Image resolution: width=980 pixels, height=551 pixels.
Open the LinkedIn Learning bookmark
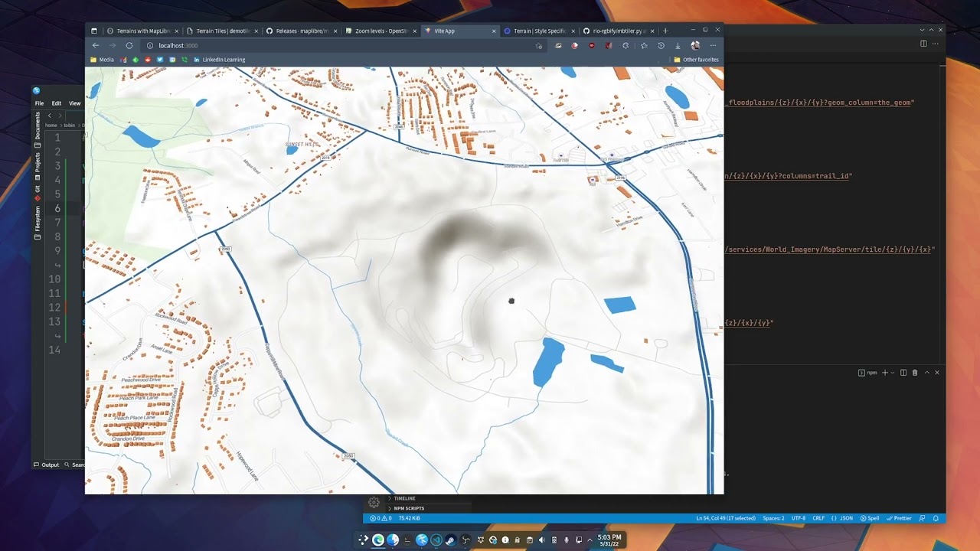click(x=219, y=60)
